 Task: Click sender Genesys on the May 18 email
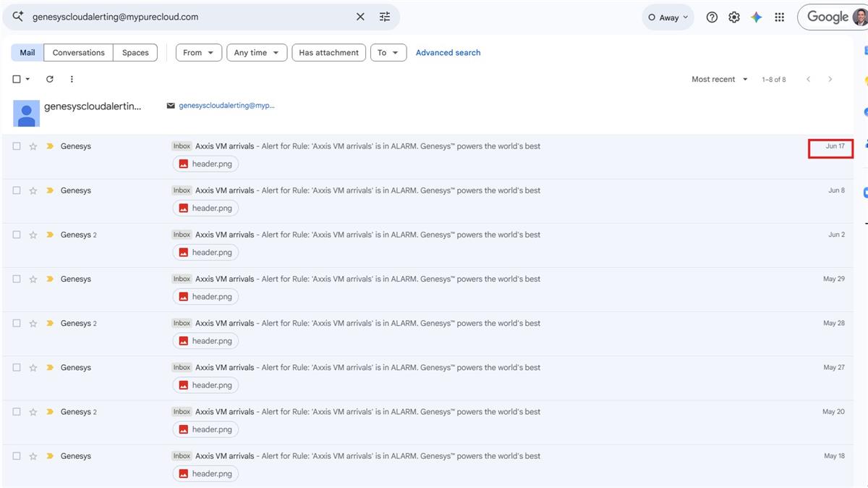pos(76,456)
